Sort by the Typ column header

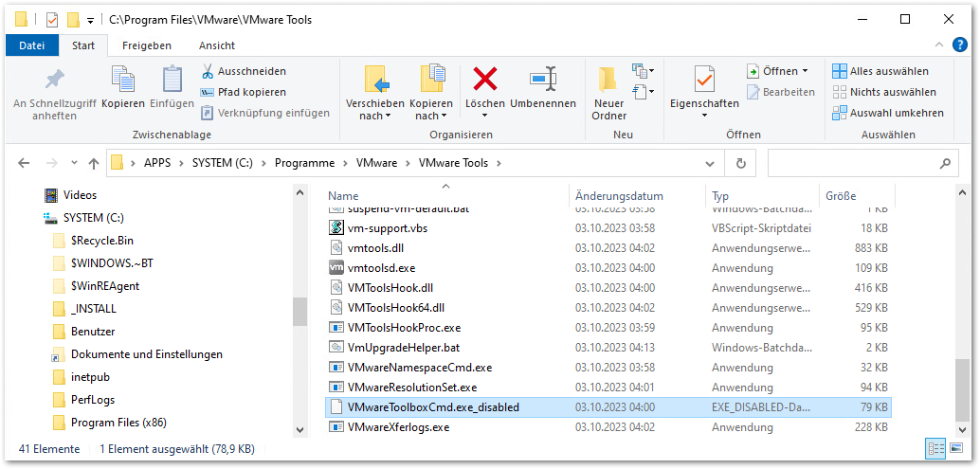pos(720,196)
